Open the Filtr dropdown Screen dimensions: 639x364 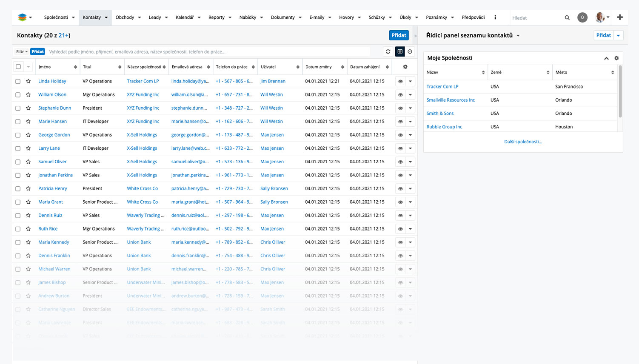coord(22,51)
